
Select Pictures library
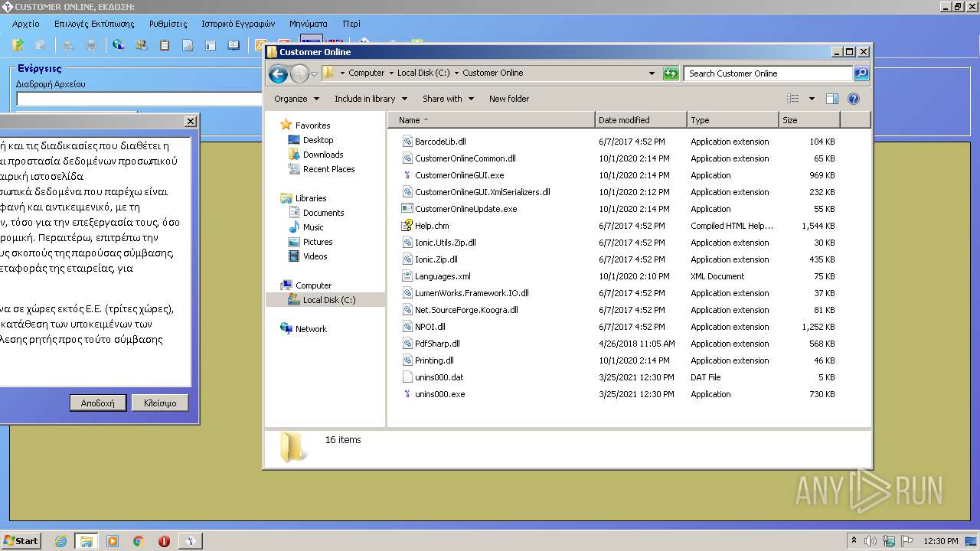pos(317,242)
